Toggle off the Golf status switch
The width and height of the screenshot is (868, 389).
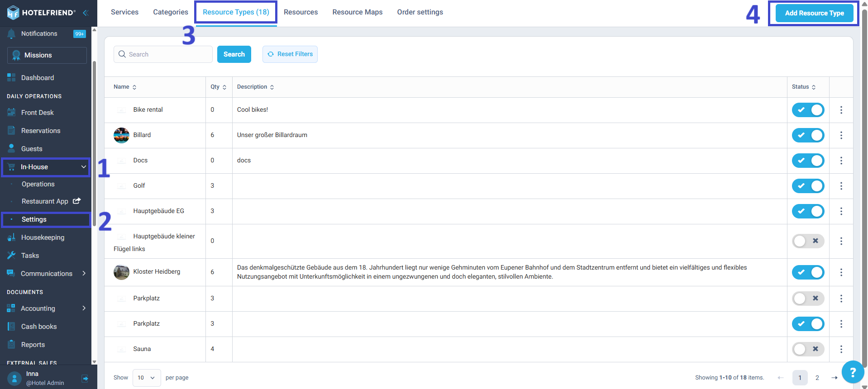coord(808,186)
